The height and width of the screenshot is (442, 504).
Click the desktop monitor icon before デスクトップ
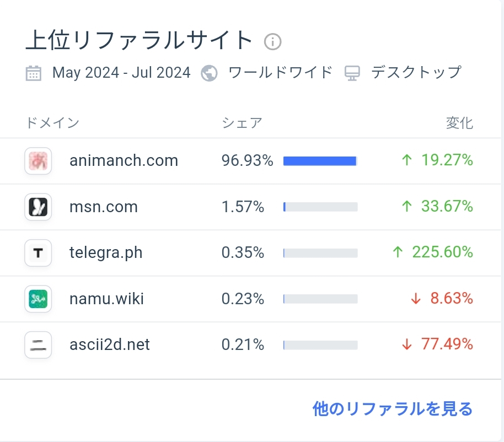pos(352,73)
